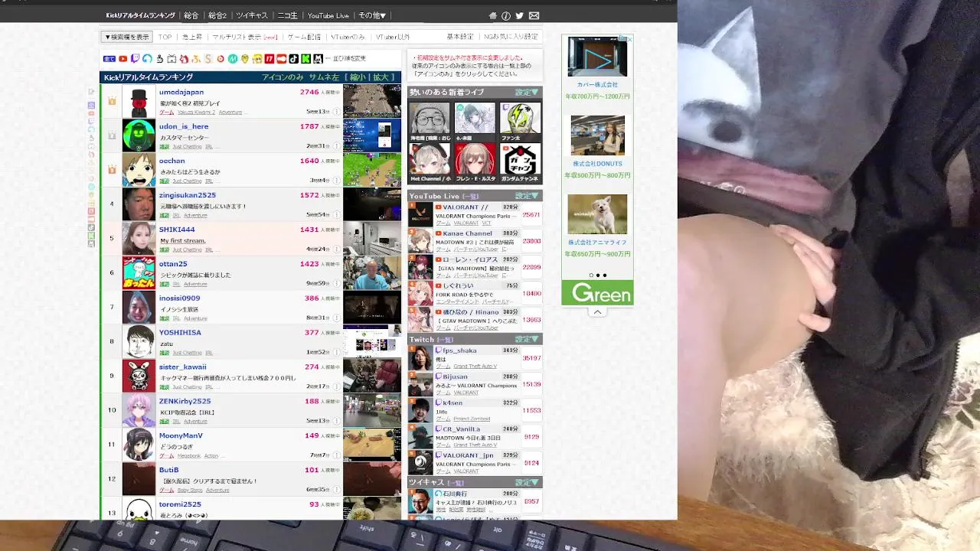
Task: Open the Twitter bird icon in header
Action: pos(520,15)
